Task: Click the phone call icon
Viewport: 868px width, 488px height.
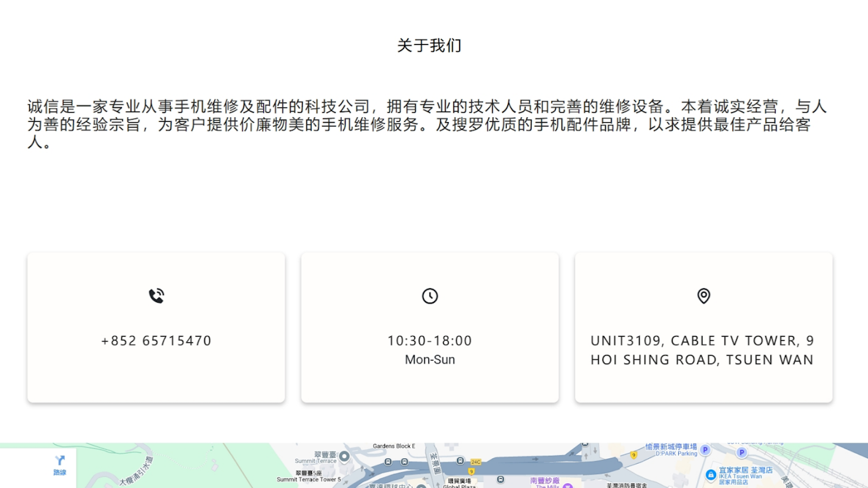Action: [x=156, y=296]
